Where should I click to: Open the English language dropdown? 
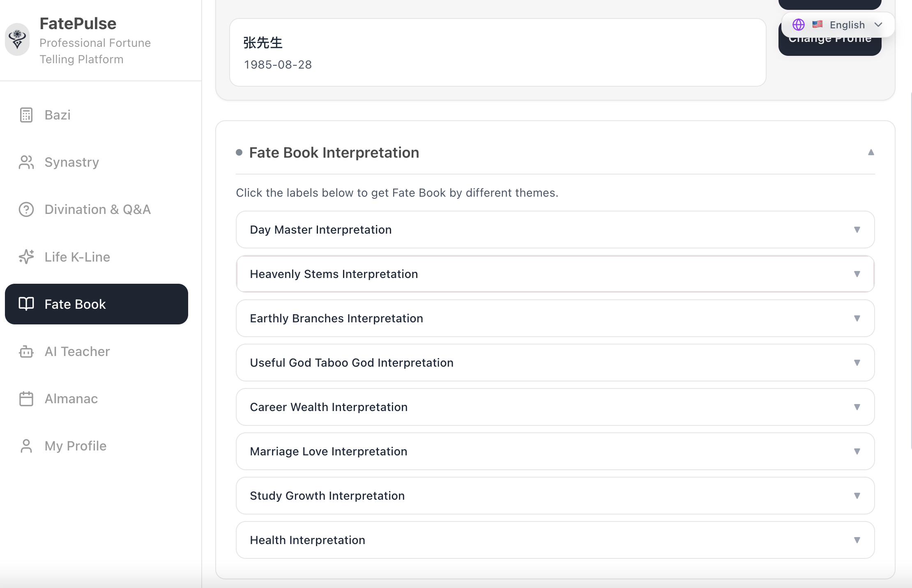[x=846, y=25]
